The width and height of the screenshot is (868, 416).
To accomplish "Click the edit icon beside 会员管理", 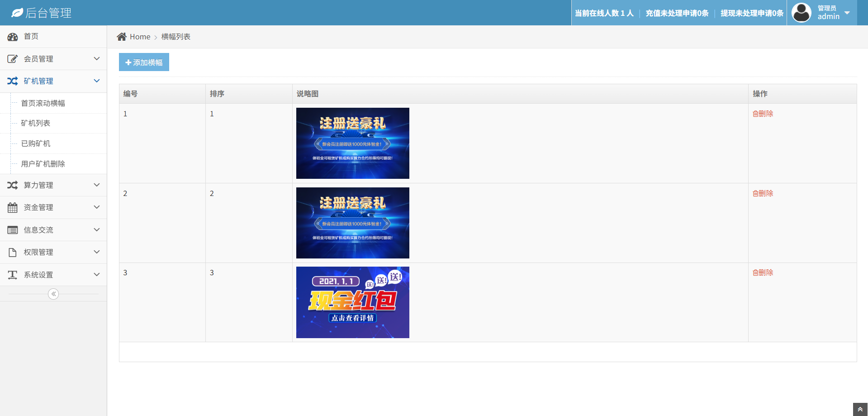I will coord(13,59).
